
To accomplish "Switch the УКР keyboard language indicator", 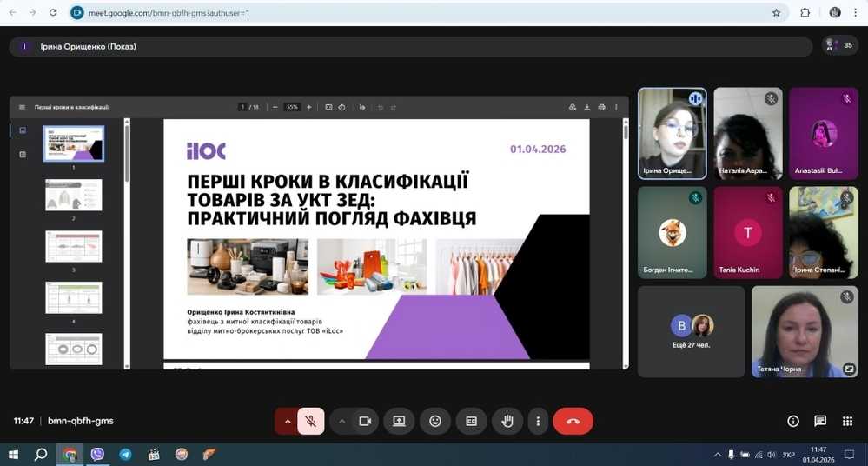I will (x=788, y=455).
